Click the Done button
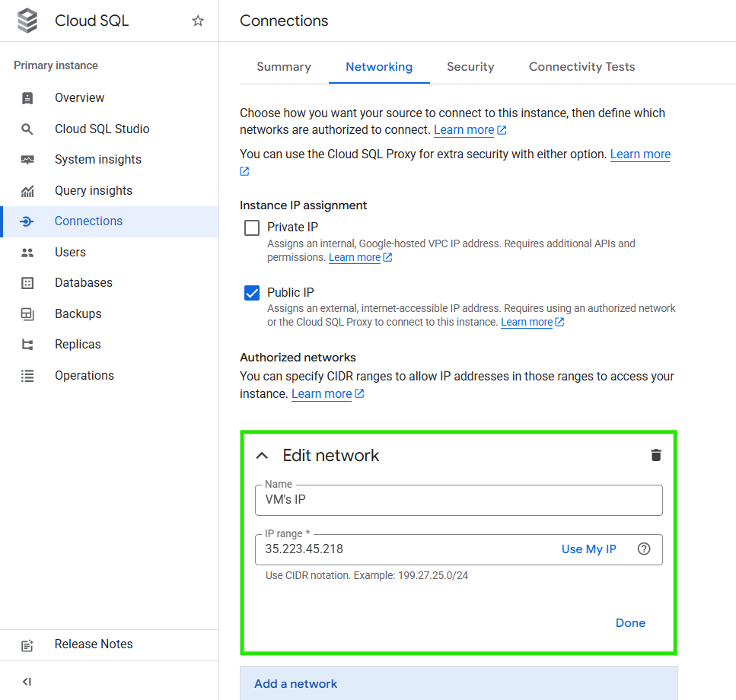The width and height of the screenshot is (736, 700). coord(630,623)
